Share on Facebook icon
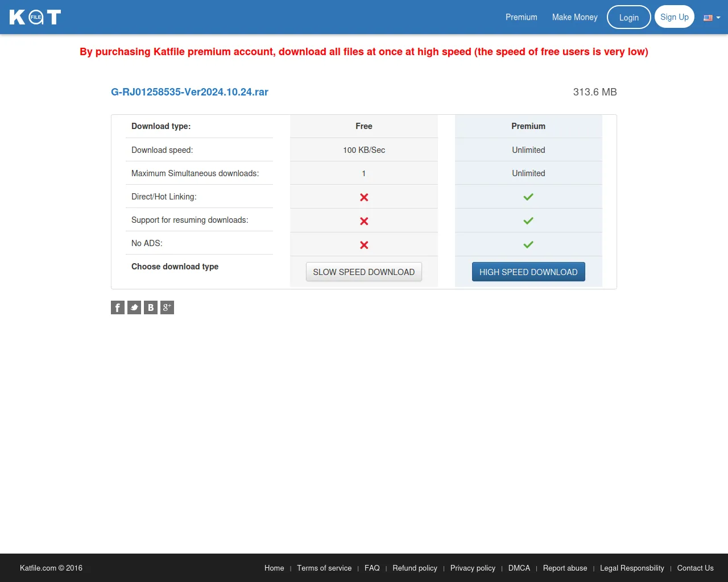This screenshot has width=728, height=582. pos(118,307)
